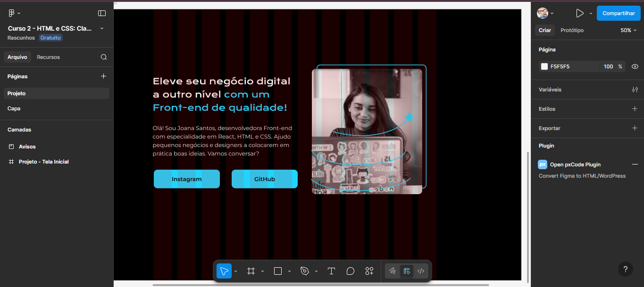The width and height of the screenshot is (644, 287).
Task: Open the search icon in the left sidebar
Action: point(103,57)
